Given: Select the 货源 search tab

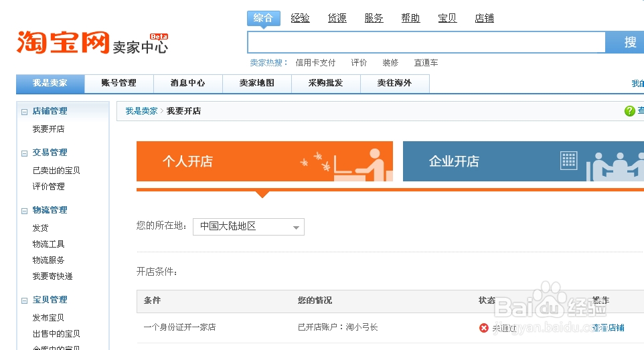Looking at the screenshot, I should coord(337,18).
